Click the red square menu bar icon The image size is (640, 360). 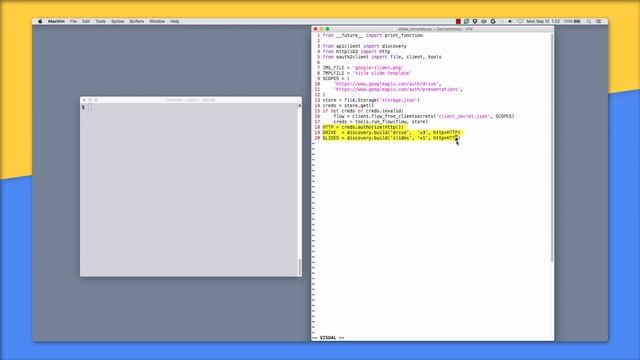(458, 21)
